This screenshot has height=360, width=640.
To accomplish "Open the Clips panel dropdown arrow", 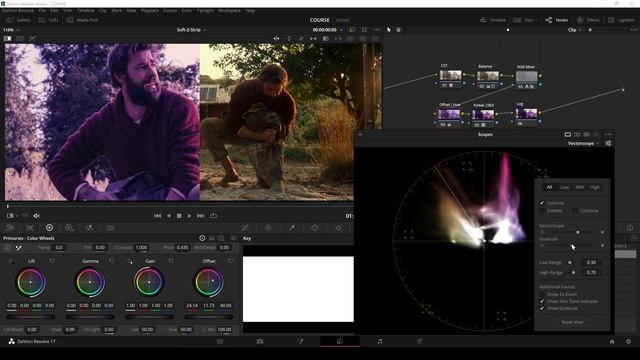I will pyautogui.click(x=537, y=20).
